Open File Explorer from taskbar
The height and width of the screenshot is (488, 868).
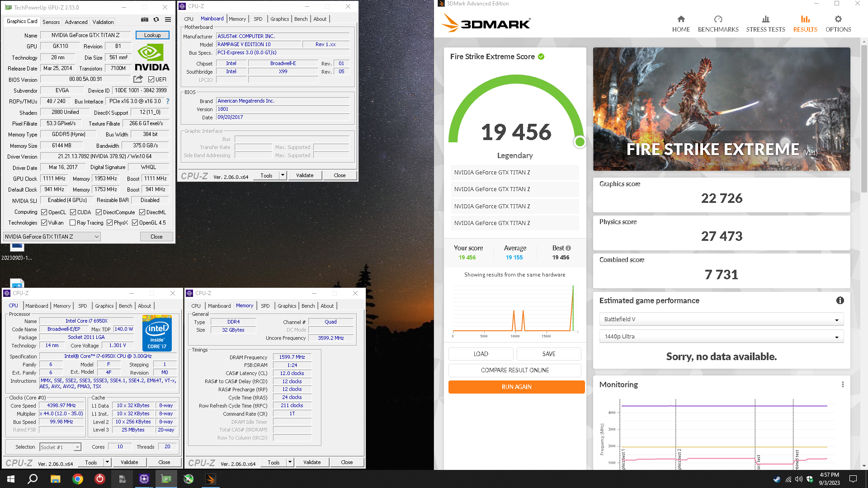55,479
